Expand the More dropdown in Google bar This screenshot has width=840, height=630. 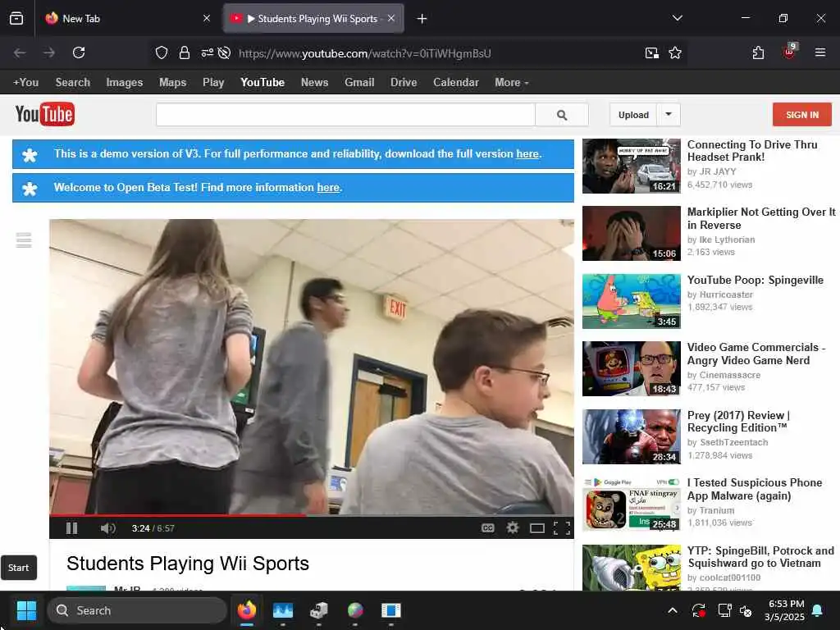click(x=512, y=83)
